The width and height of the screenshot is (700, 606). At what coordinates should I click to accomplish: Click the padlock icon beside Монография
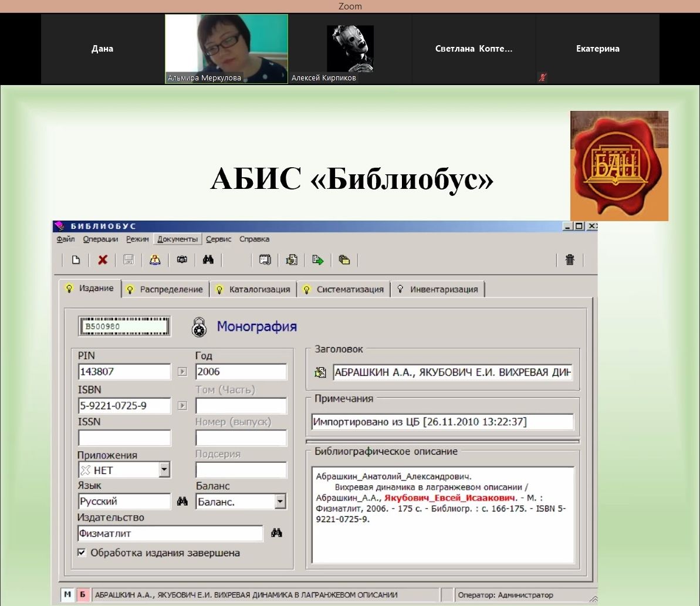point(199,327)
